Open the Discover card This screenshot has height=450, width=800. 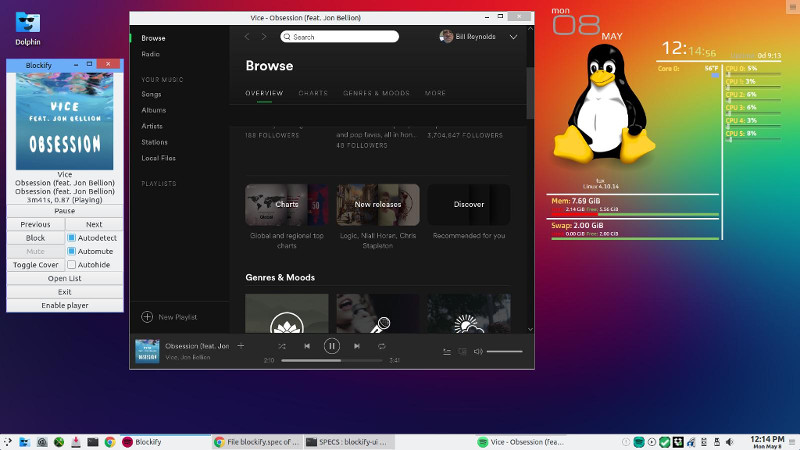[x=469, y=205]
